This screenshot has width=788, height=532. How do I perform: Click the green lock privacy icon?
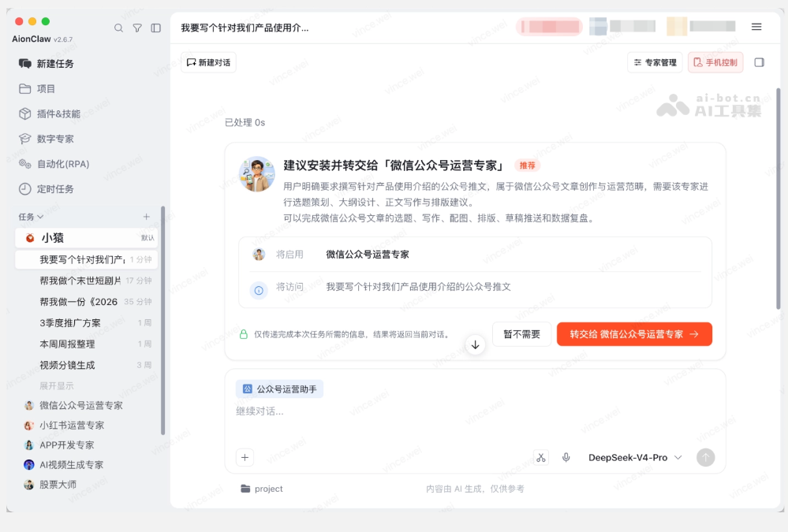pyautogui.click(x=243, y=334)
